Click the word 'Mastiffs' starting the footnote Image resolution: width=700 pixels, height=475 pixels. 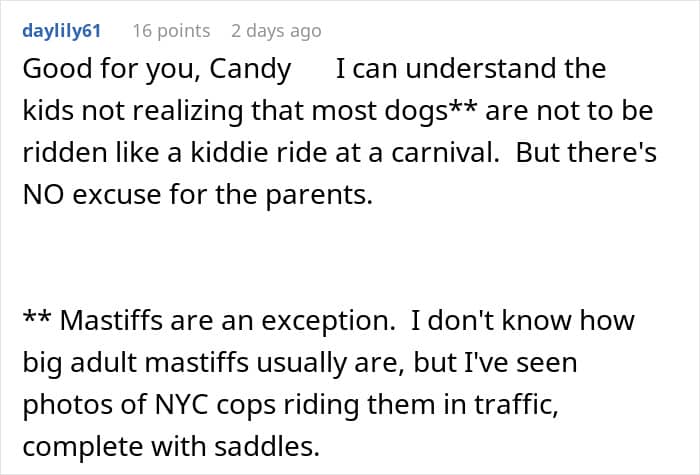click(111, 321)
